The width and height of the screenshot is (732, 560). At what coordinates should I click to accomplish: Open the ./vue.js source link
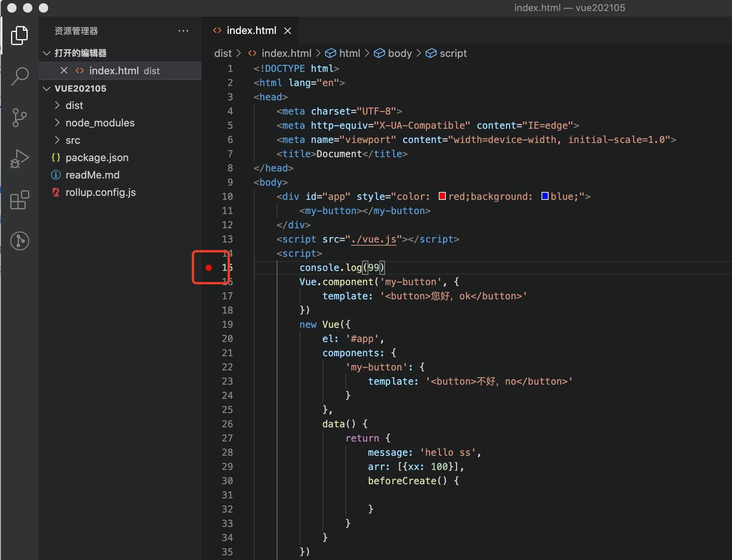pyautogui.click(x=374, y=239)
